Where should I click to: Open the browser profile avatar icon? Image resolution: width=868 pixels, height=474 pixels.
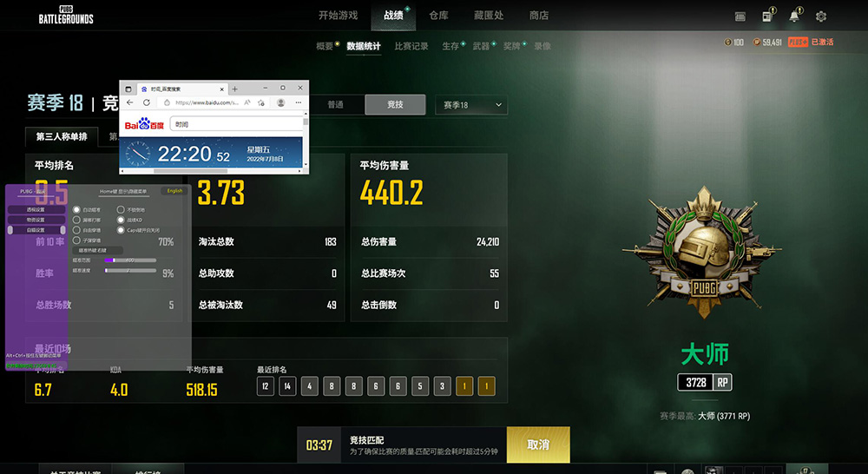click(281, 102)
